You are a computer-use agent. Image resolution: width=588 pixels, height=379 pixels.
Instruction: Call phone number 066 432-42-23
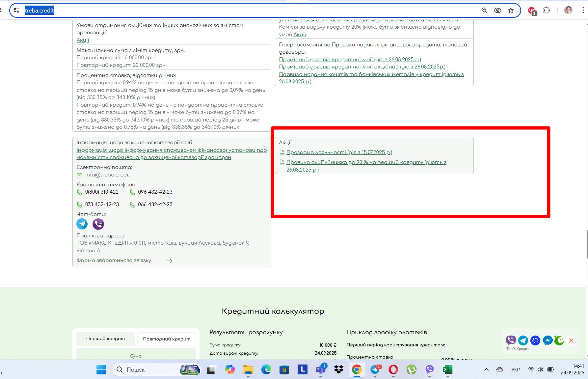coord(155,204)
